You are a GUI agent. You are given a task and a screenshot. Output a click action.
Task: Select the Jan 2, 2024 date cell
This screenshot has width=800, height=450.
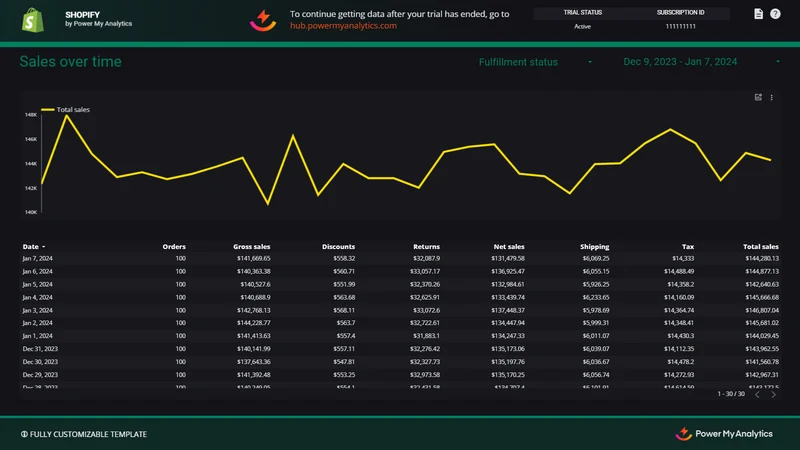pos(37,323)
